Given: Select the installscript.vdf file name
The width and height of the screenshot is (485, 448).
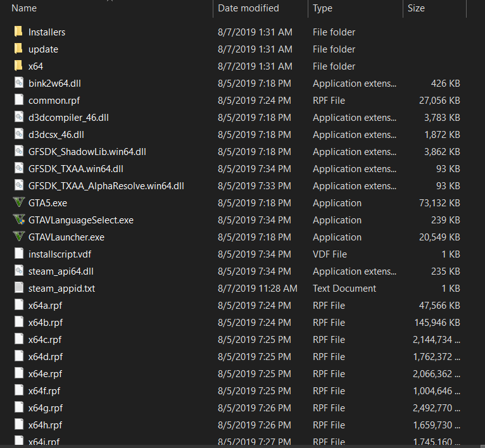Looking at the screenshot, I should tap(60, 254).
